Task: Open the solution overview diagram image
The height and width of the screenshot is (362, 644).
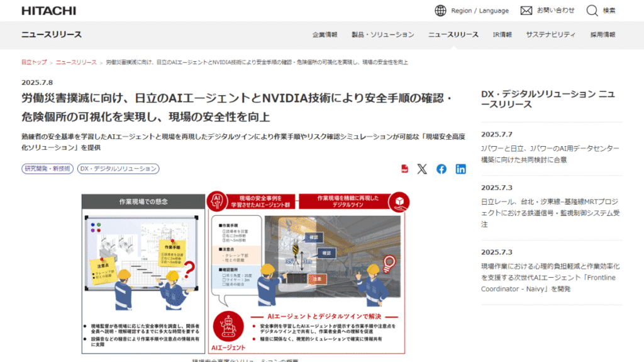Action: click(245, 273)
